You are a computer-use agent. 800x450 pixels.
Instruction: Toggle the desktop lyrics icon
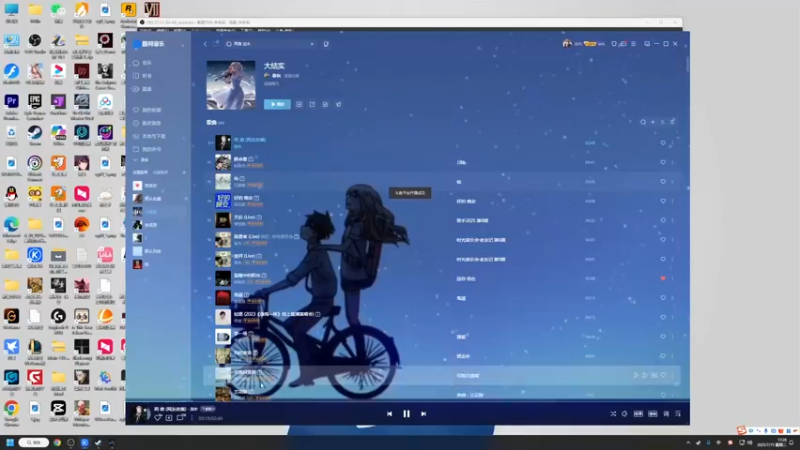(666, 414)
